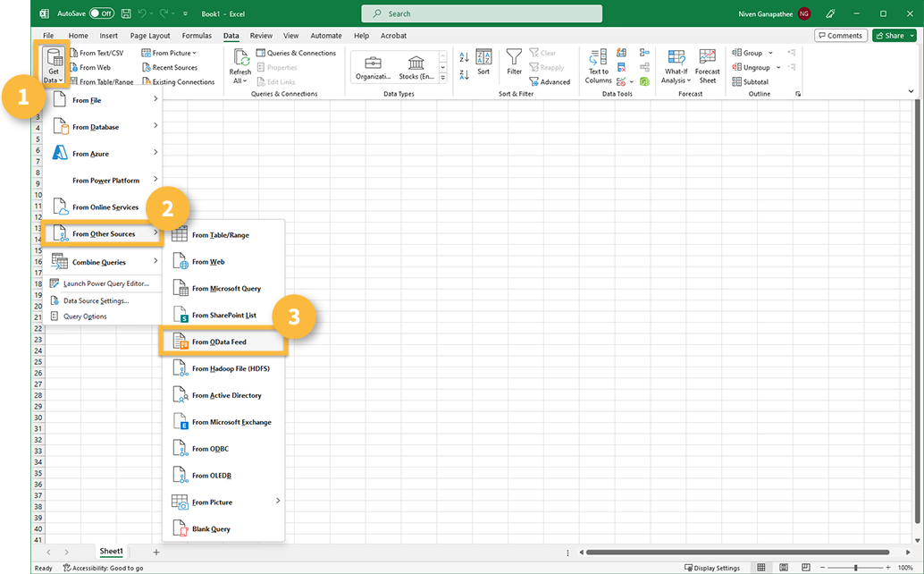Image resolution: width=924 pixels, height=574 pixels.
Task: Click the Comments button
Action: (x=840, y=36)
